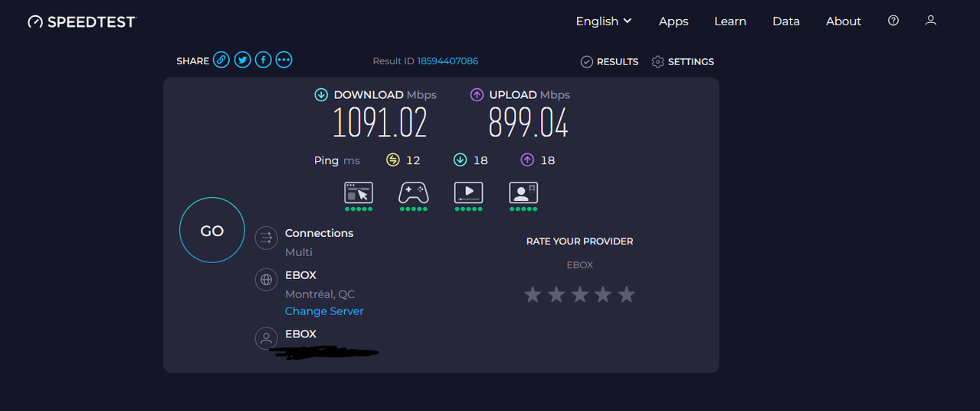This screenshot has width=980, height=411.
Task: Open the English language dropdown
Action: tap(604, 21)
